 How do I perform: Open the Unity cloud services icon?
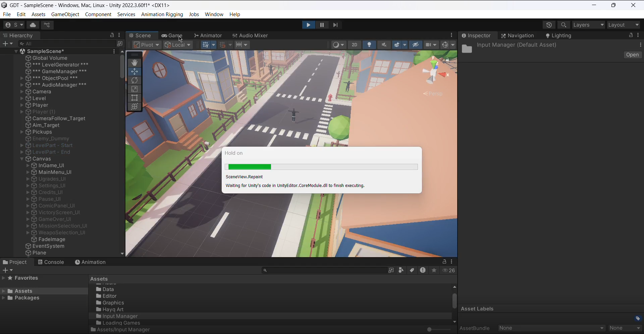click(33, 25)
